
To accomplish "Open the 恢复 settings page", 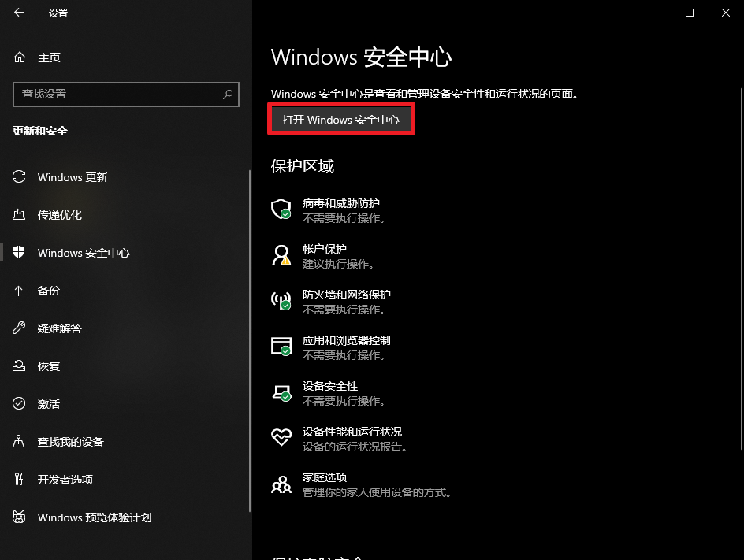I will point(49,366).
